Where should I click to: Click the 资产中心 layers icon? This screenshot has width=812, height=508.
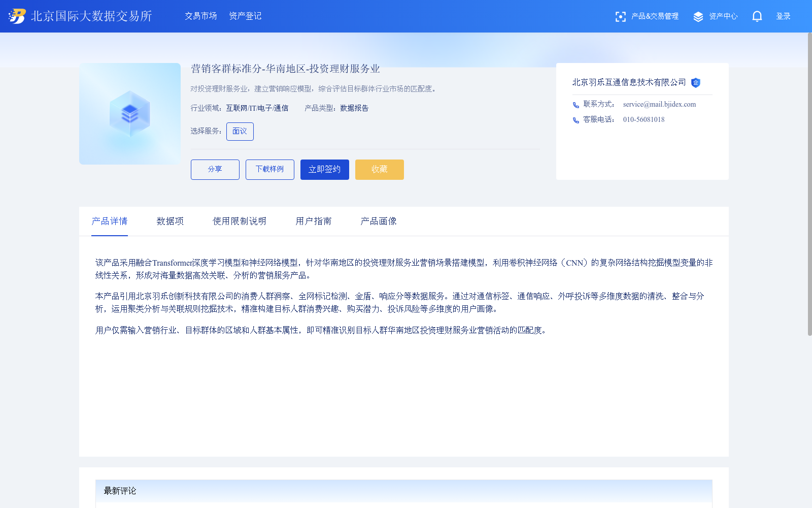click(698, 17)
